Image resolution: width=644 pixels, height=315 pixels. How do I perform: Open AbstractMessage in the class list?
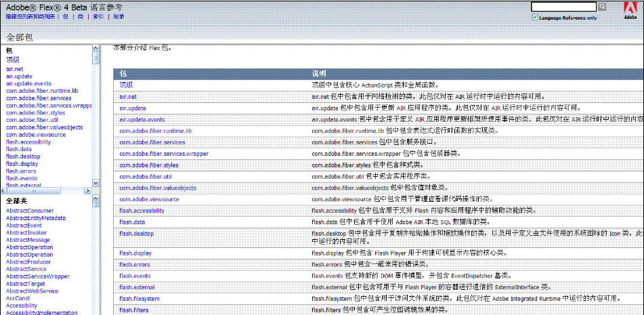(x=28, y=240)
